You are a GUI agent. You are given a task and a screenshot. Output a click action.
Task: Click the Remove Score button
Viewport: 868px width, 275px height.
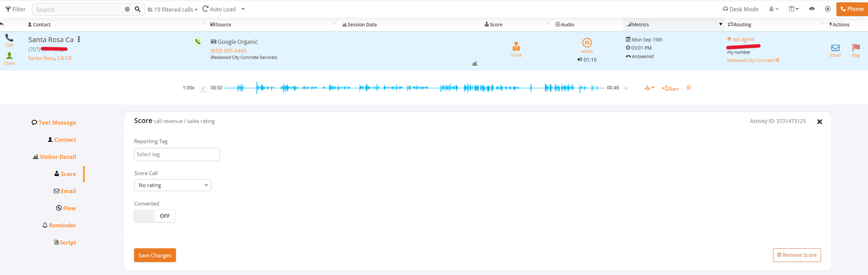pos(797,255)
